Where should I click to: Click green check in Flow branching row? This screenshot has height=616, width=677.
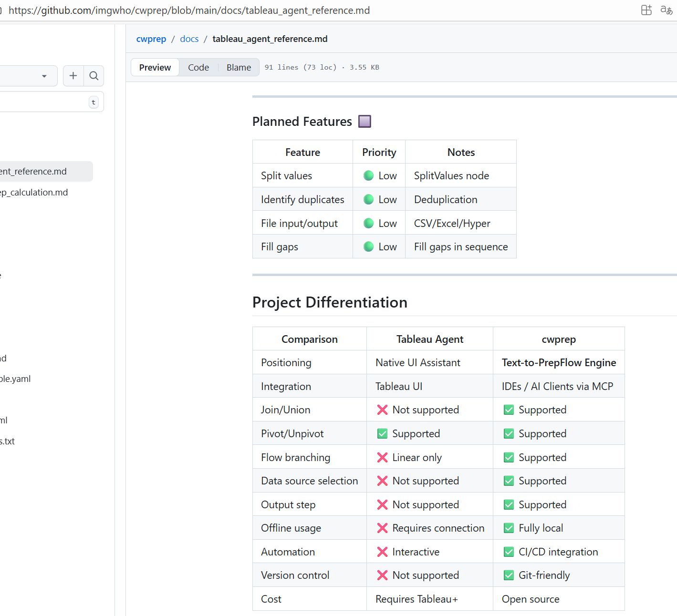(x=509, y=457)
